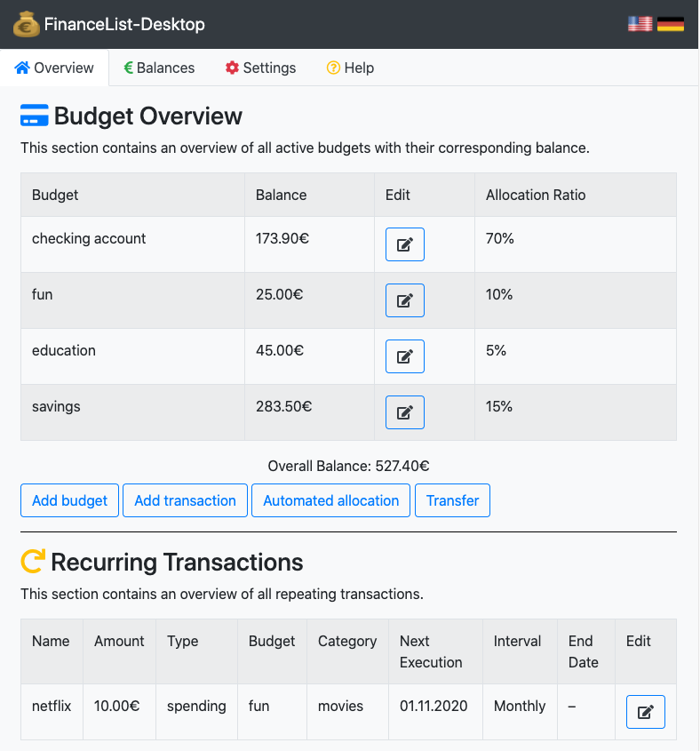Viewport: 700px width, 751px height.
Task: Click the money bag app logo
Action: pyautogui.click(x=27, y=24)
